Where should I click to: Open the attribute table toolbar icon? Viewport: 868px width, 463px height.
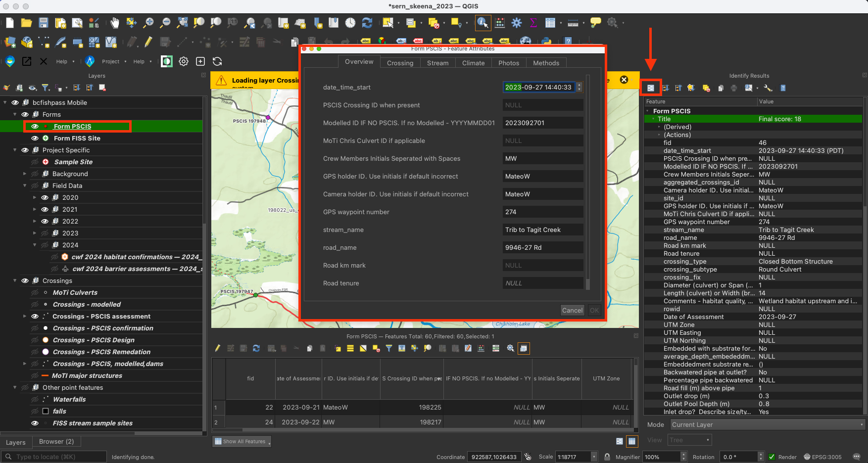click(550, 22)
